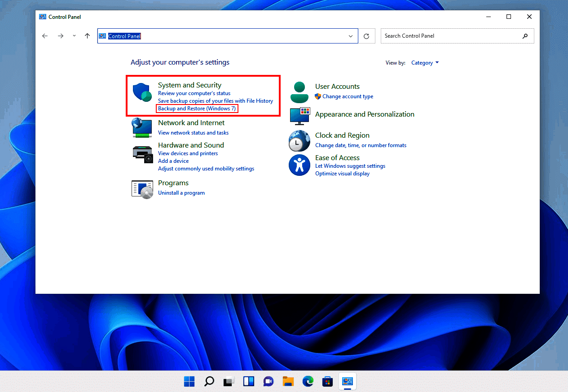
Task: Click the Hardware and Sound printer icon
Action: 142,153
